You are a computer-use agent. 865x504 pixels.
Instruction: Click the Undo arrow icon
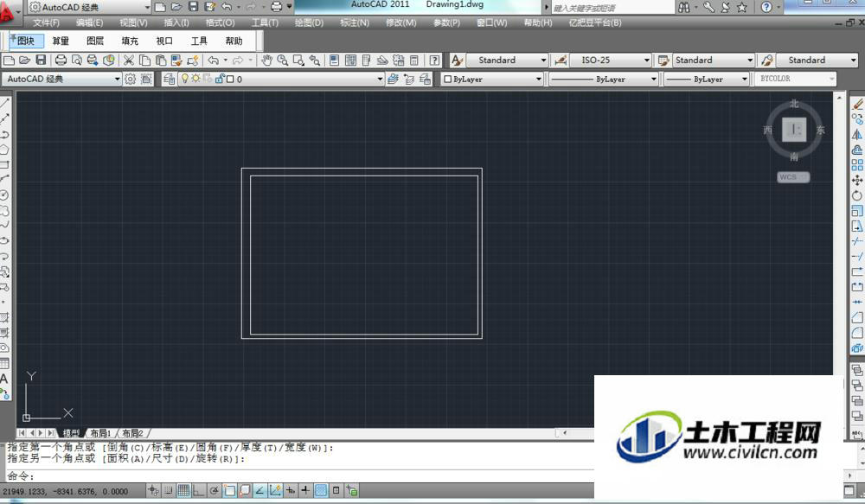213,61
